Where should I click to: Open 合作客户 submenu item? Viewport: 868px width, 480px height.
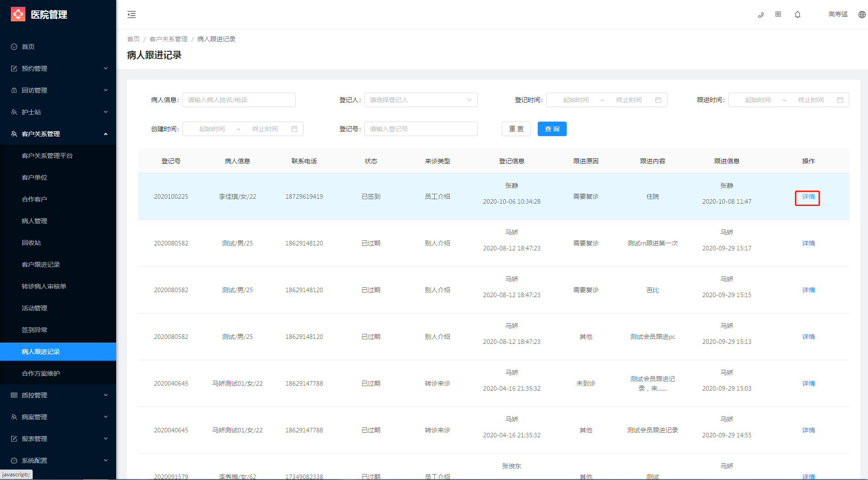(x=58, y=199)
